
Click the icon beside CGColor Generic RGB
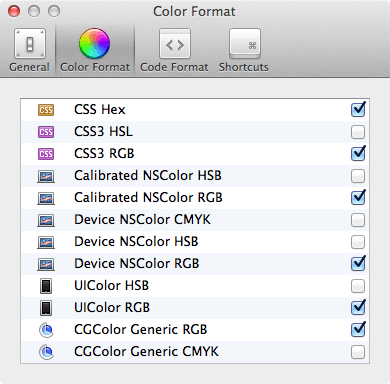(x=46, y=330)
